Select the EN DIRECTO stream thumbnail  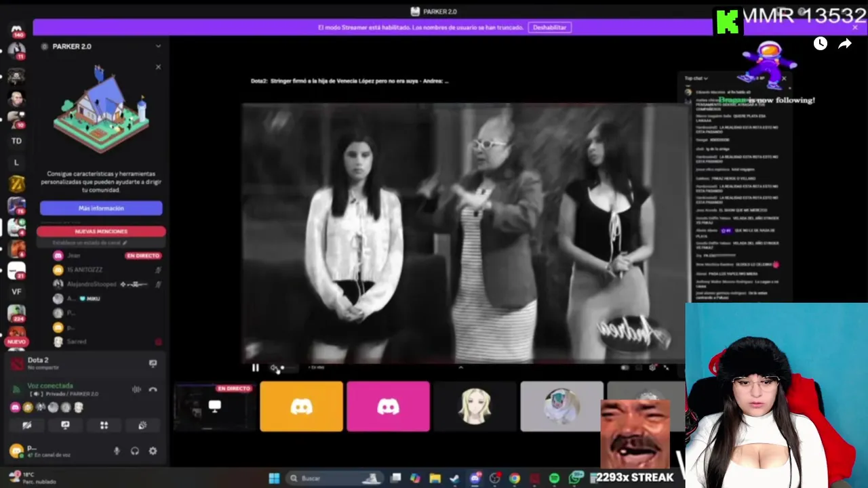pos(214,406)
